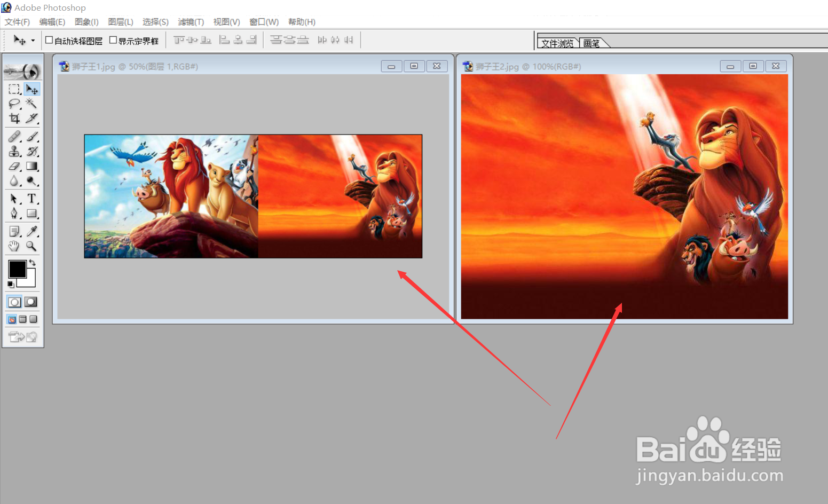Open the 视图(V) menu
Viewport: 828px width, 504px height.
pos(226,22)
